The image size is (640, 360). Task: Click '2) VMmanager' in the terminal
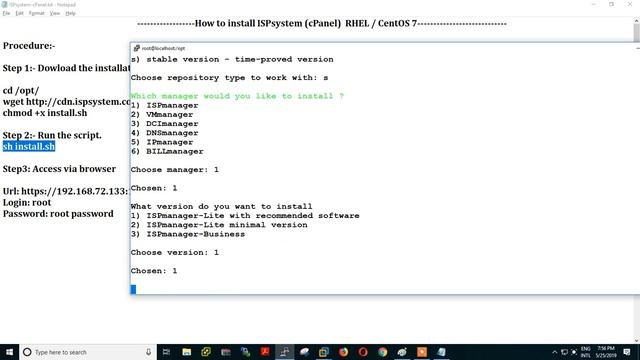tap(162, 115)
